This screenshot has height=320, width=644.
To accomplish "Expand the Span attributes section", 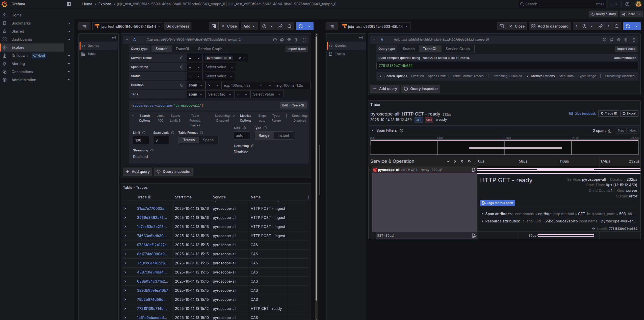I will click(482, 214).
